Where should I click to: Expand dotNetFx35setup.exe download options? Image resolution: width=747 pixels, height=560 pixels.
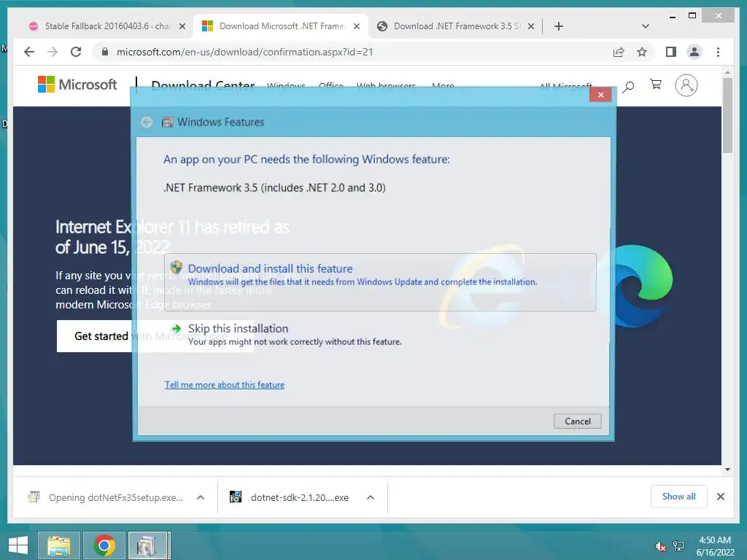click(201, 497)
